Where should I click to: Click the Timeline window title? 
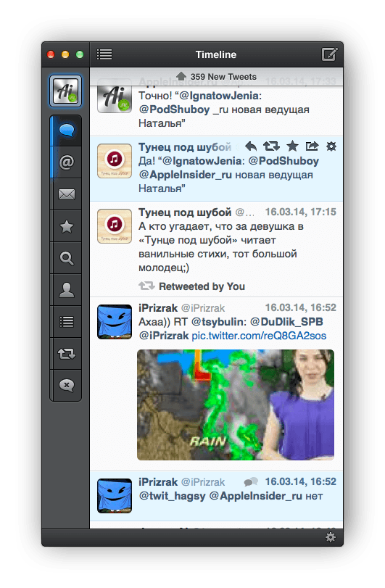(216, 55)
